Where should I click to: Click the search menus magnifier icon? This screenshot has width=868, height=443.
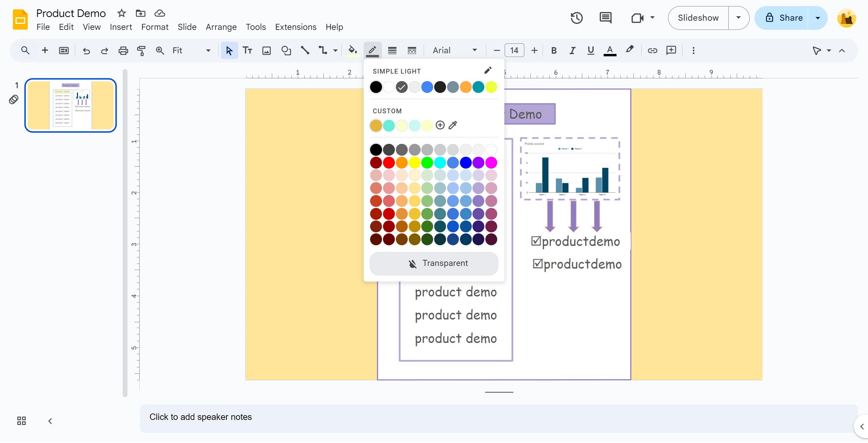click(25, 51)
